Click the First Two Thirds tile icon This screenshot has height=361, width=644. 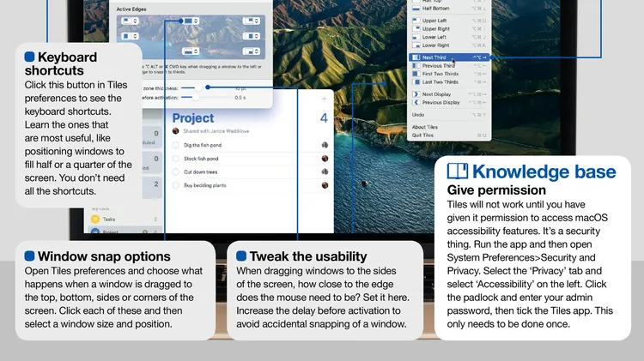tap(416, 74)
